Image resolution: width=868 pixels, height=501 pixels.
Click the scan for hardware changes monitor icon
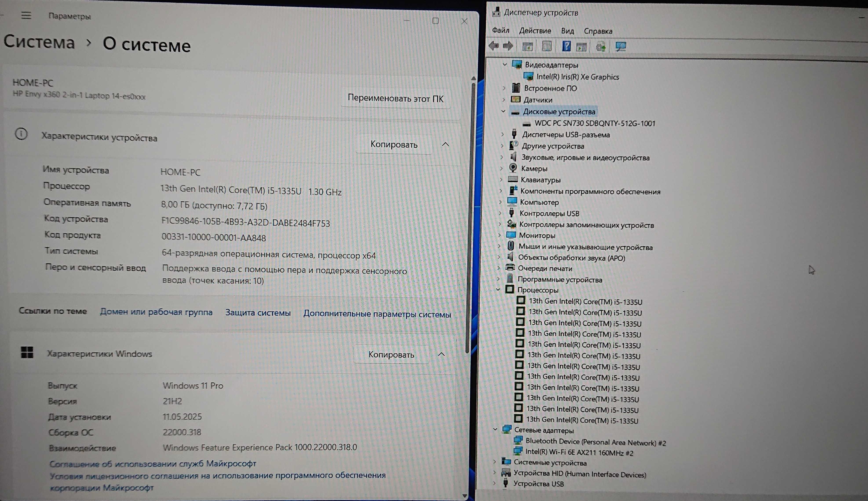click(621, 46)
